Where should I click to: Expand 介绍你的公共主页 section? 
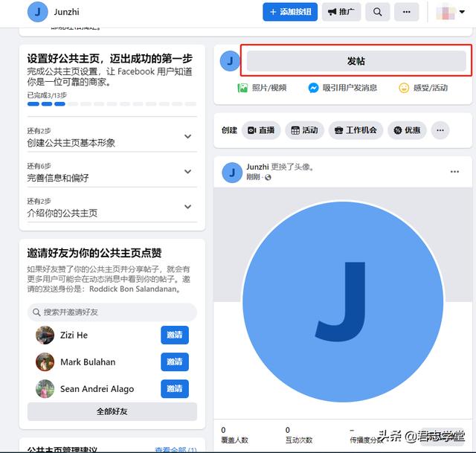tap(112, 207)
